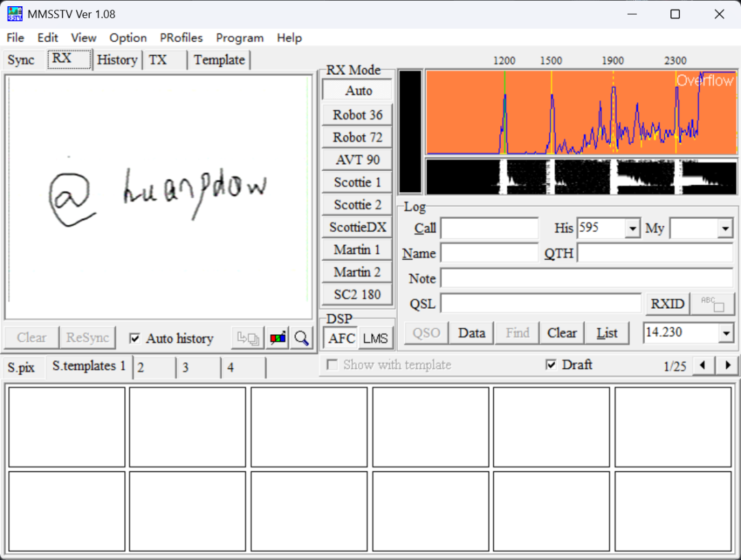Click the Note input field
Viewport: 741px width, 560px height.
pyautogui.click(x=587, y=279)
